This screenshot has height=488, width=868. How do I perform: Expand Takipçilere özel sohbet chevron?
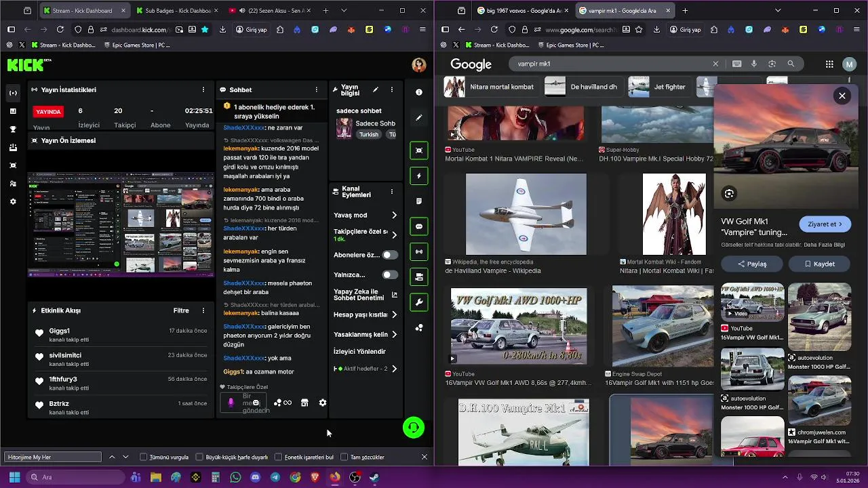click(394, 235)
